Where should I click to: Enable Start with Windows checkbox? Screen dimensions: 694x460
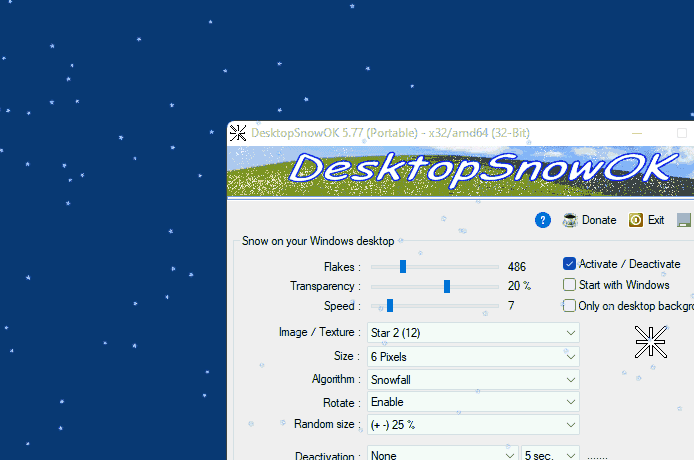[569, 285]
